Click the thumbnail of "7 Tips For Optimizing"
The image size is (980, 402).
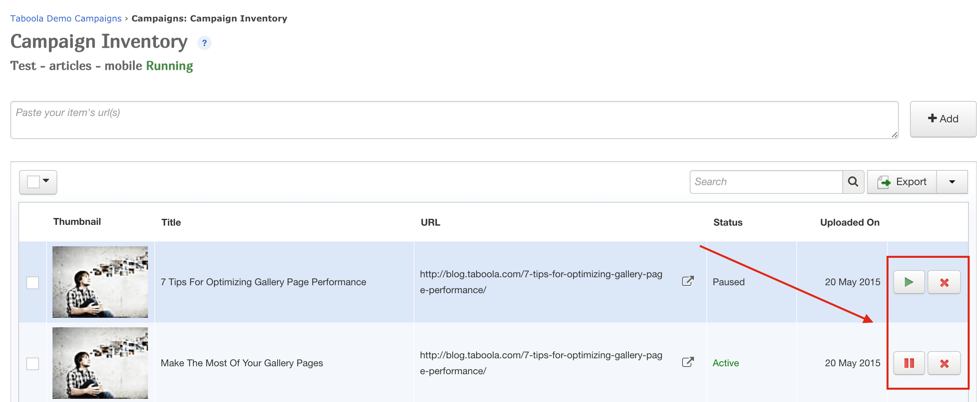tap(100, 282)
